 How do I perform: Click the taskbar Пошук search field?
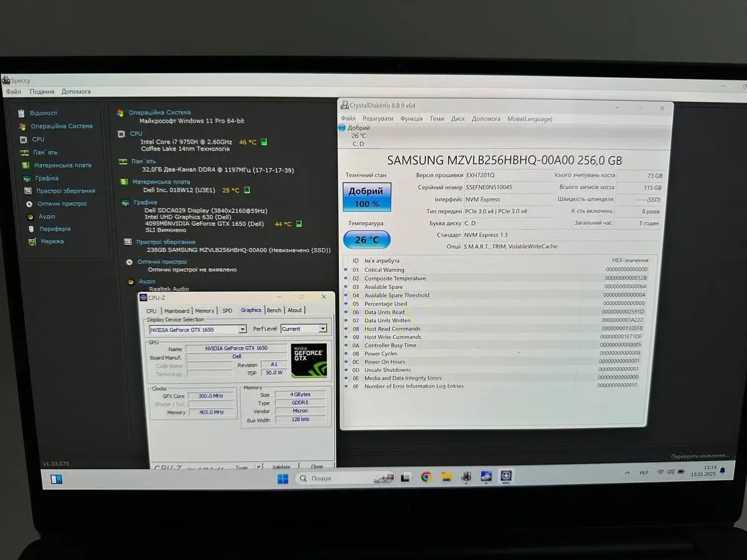pyautogui.click(x=336, y=478)
